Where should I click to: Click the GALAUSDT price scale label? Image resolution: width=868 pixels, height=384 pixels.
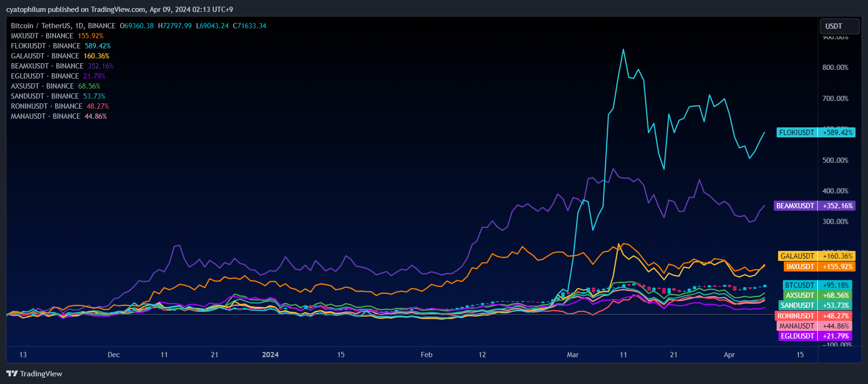click(x=798, y=256)
